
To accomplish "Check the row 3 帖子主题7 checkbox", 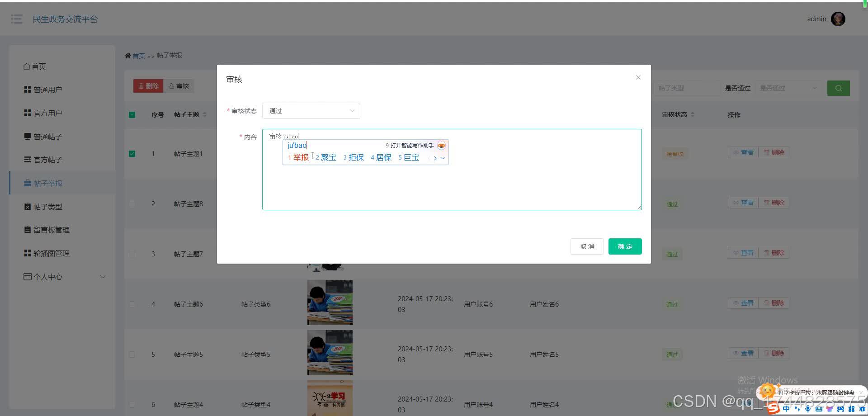I will 132,254.
